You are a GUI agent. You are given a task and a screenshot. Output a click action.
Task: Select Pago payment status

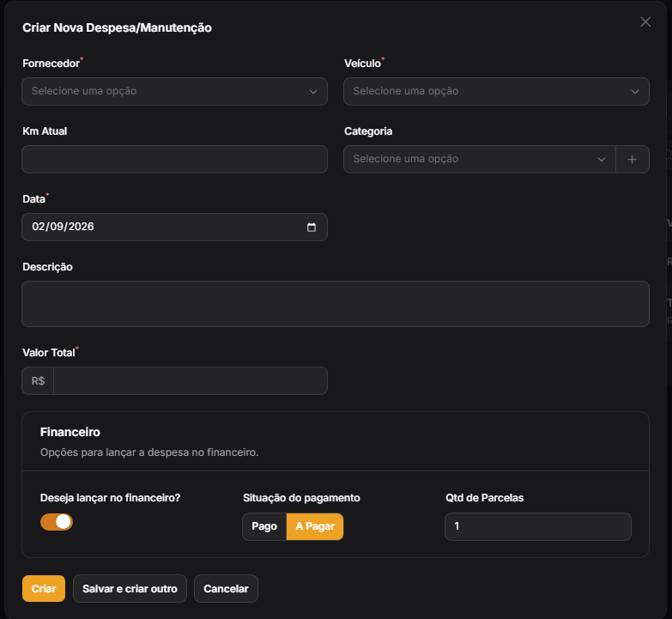click(264, 526)
